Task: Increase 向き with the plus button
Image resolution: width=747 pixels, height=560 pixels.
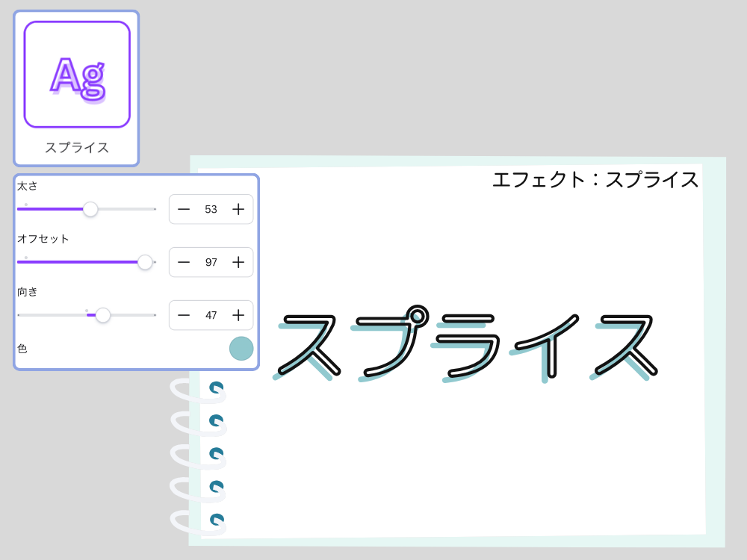Action: point(238,315)
